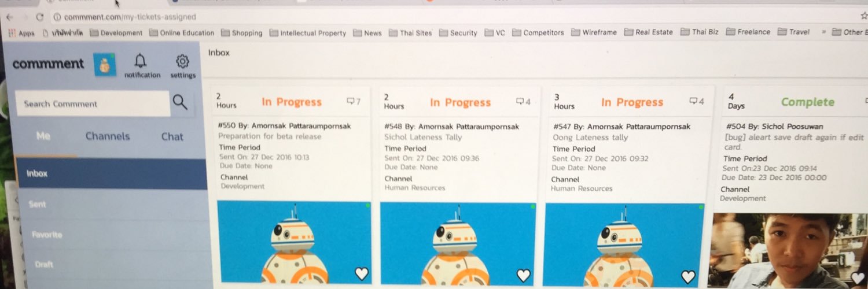Click 'Due Date: 23 Dec 2016 00:00' text
This screenshot has height=289, width=868.
point(774,177)
